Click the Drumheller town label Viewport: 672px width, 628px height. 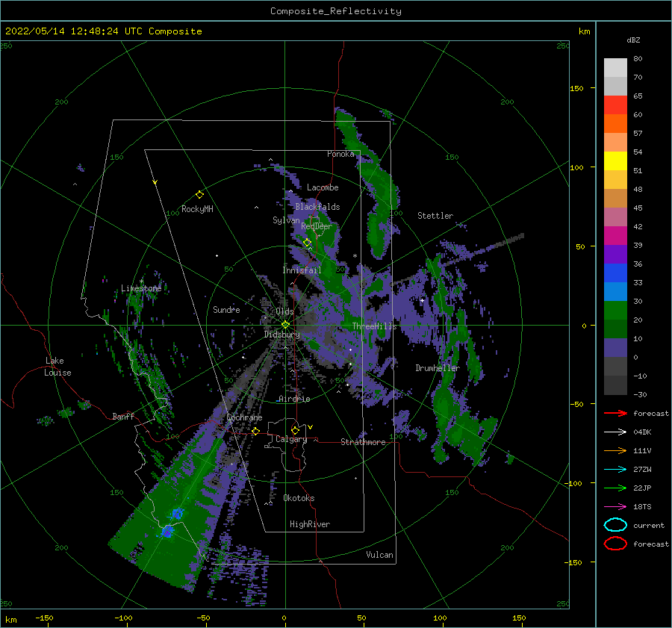point(438,368)
